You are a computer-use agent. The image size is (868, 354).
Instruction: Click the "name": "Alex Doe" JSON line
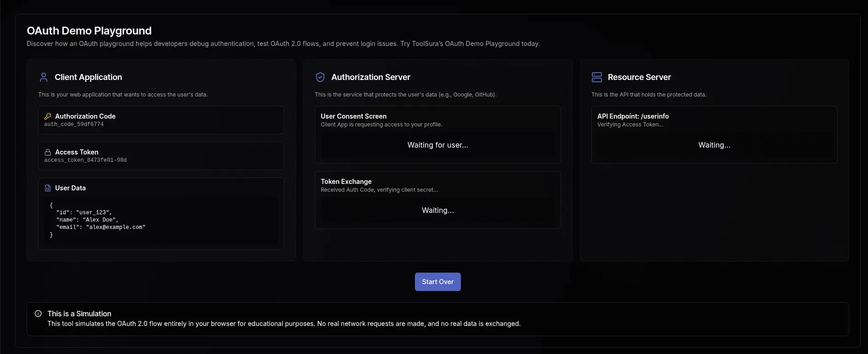tap(87, 220)
